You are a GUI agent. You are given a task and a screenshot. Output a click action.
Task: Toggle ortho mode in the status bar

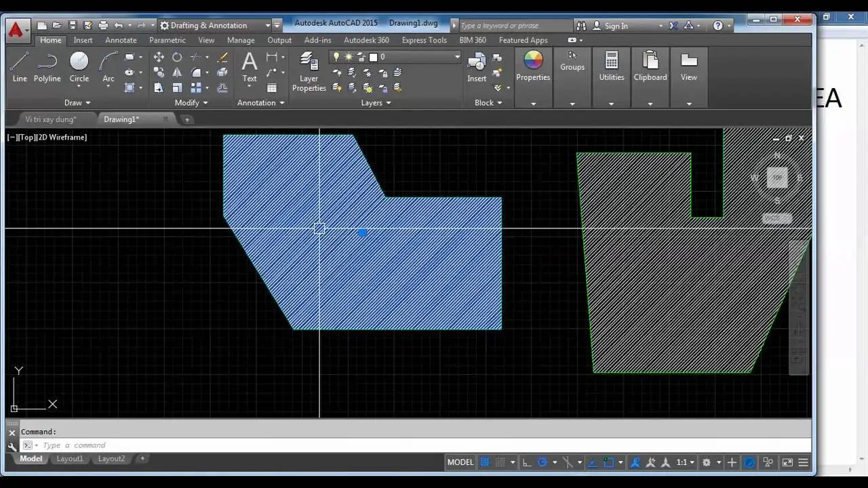point(526,462)
